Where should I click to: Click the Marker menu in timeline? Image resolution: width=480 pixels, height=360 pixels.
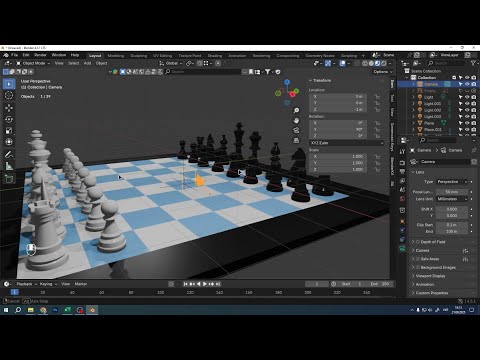(81, 284)
